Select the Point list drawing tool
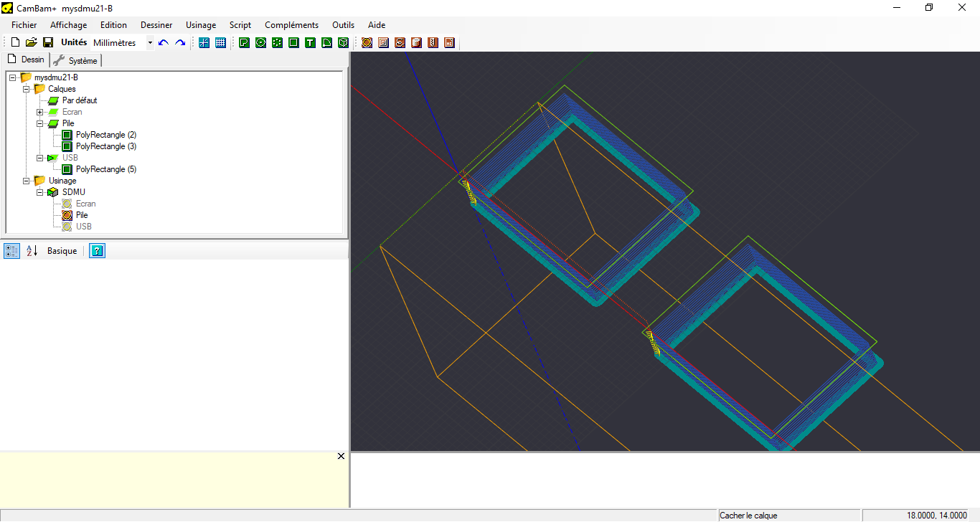Viewport: 980px width, 522px height. point(277,43)
